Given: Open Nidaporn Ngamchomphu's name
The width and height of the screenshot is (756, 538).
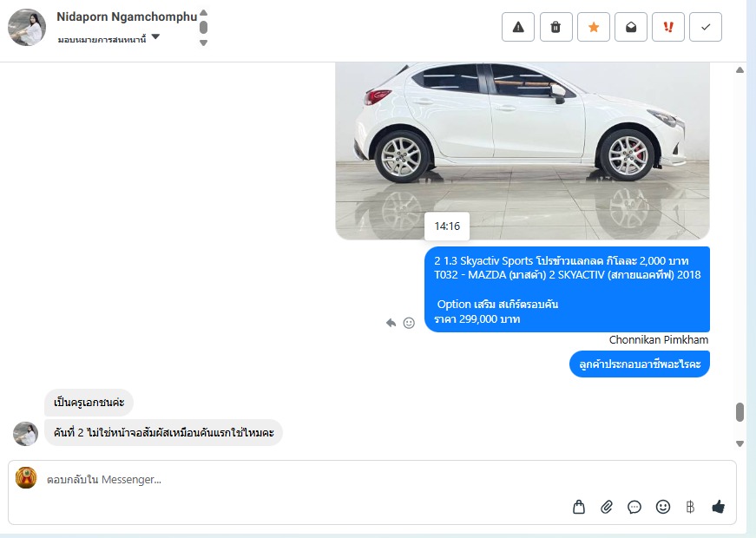Looking at the screenshot, I should (x=127, y=16).
